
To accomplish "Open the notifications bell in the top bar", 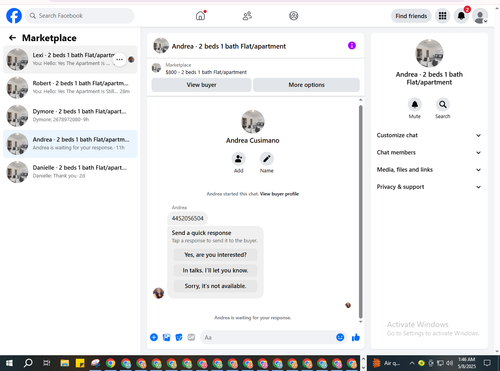I will (461, 16).
